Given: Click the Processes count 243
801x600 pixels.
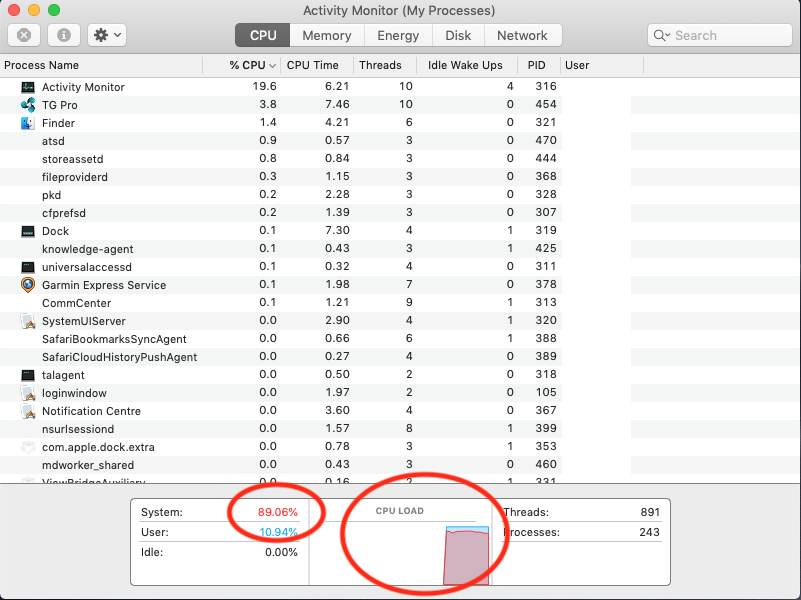Looking at the screenshot, I should point(649,532).
